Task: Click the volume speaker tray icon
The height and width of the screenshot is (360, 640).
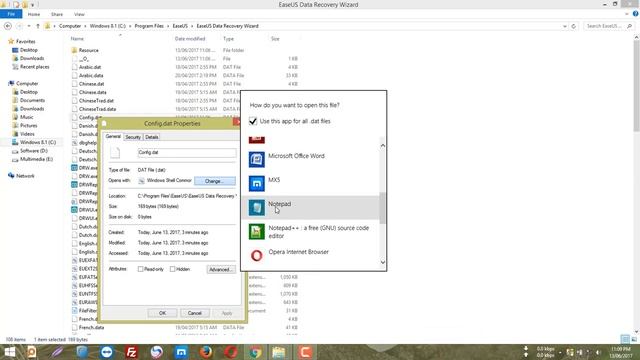Action: coord(598,352)
